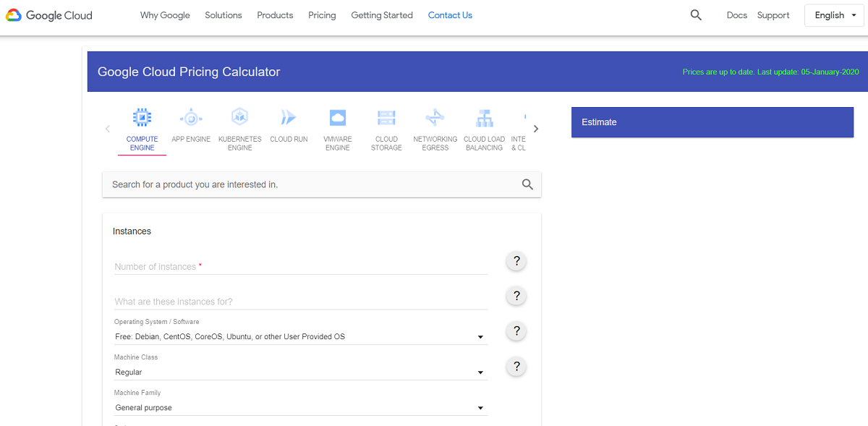Show more products with right chevron
This screenshot has height=426, width=868.
(x=536, y=129)
